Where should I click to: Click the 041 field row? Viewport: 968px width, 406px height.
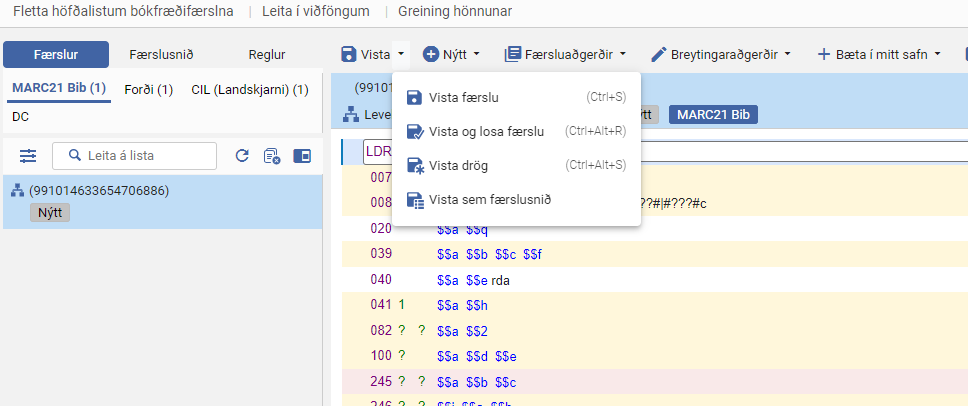654,305
